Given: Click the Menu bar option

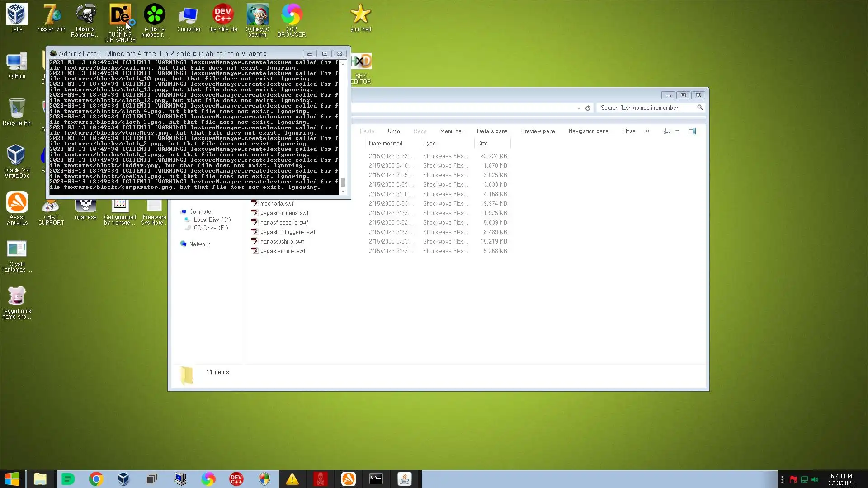Looking at the screenshot, I should click(x=451, y=131).
